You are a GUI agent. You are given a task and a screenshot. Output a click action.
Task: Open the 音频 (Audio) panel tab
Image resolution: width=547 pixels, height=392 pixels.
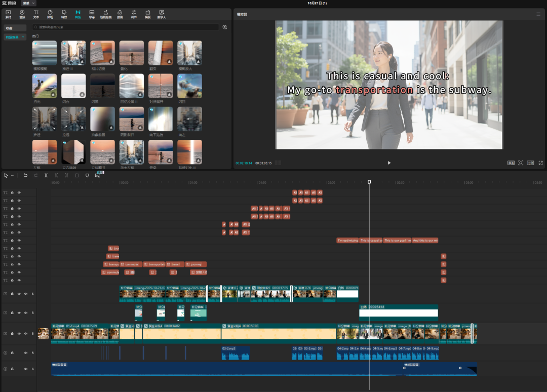click(22, 13)
